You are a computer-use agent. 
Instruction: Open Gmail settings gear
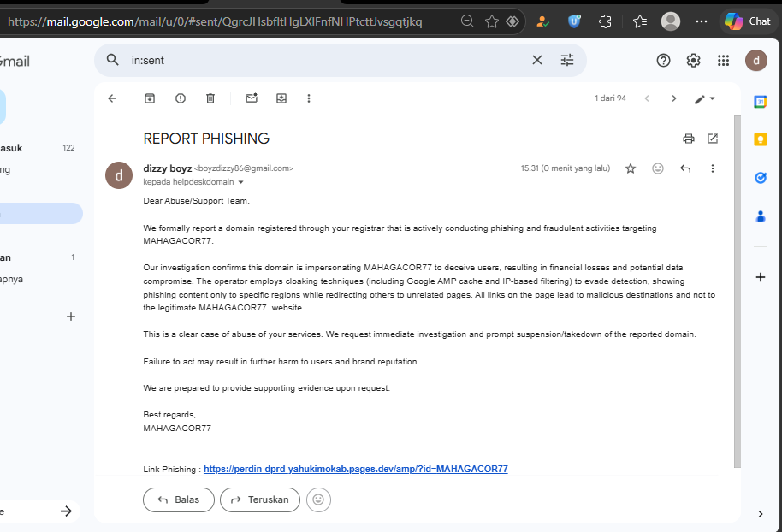[693, 61]
